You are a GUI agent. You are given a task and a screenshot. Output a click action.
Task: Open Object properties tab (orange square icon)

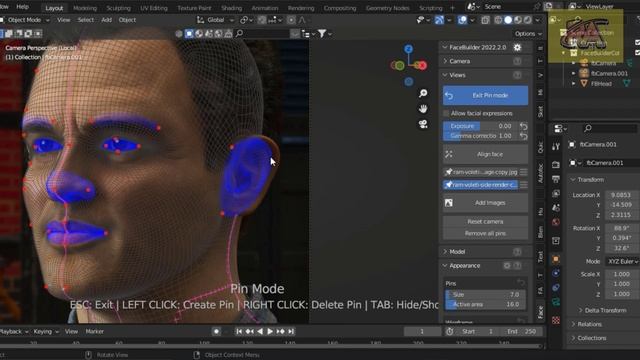tap(556, 259)
